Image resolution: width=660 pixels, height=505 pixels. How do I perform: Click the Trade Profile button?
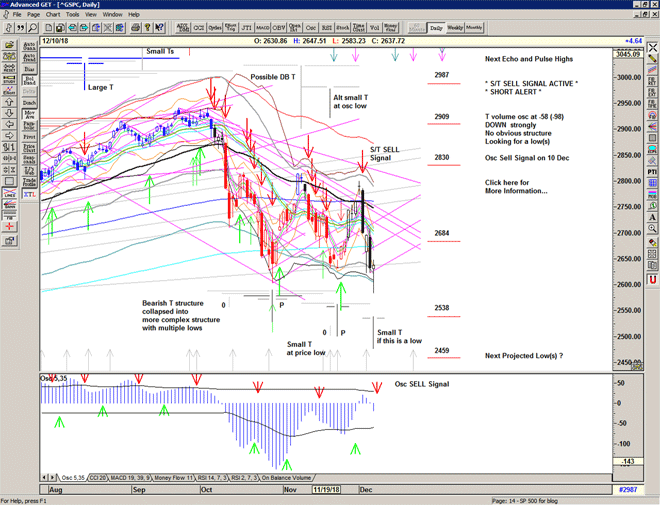28,181
